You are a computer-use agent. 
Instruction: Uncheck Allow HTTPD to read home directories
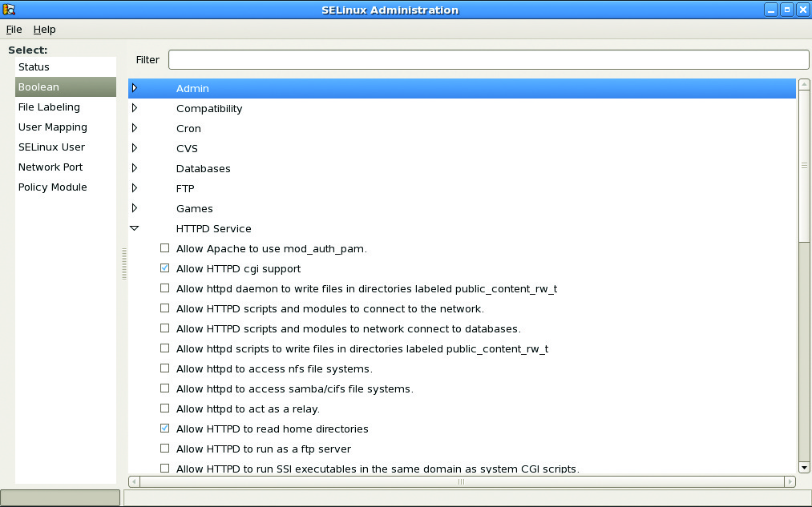165,429
